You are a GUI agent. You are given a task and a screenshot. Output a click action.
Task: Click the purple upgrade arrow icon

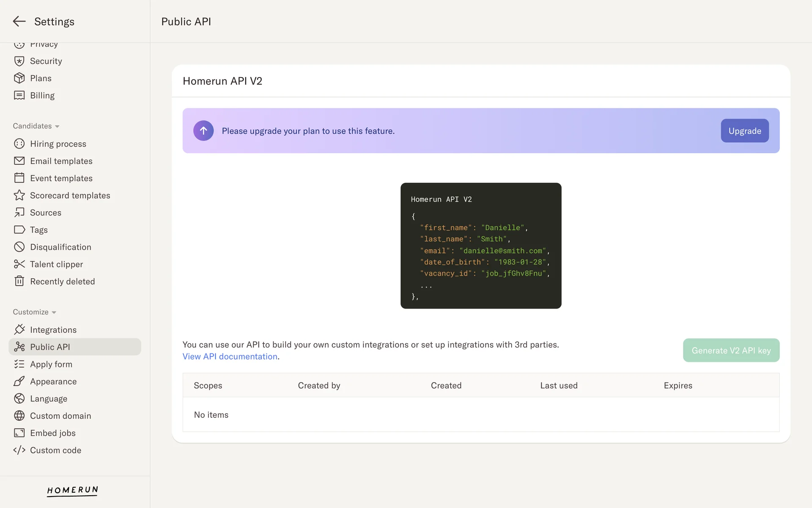[203, 131]
